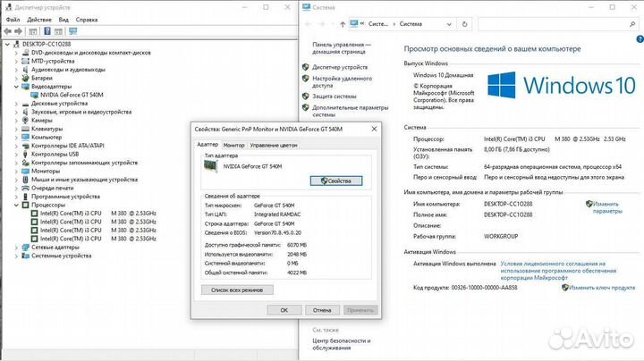Click Изменить ключ продукта link
Image resolution: width=644 pixels, height=361 pixels.
(602, 288)
